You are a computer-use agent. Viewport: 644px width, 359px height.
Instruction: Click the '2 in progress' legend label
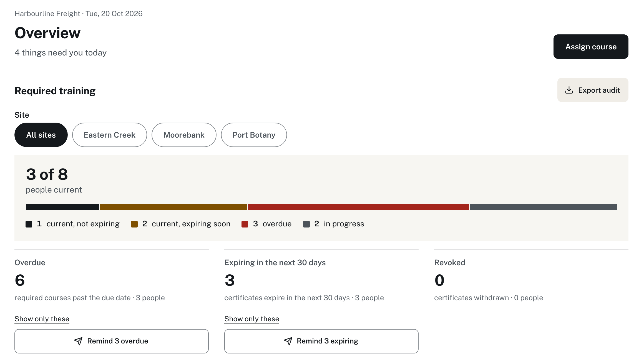339,224
